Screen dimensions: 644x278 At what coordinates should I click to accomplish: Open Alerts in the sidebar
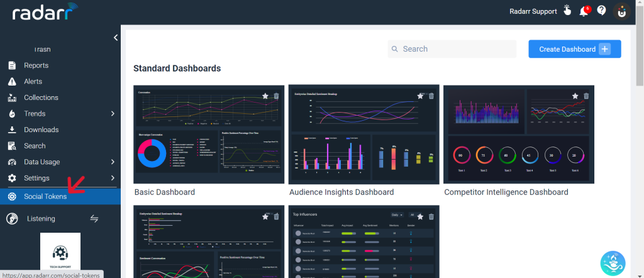33,81
